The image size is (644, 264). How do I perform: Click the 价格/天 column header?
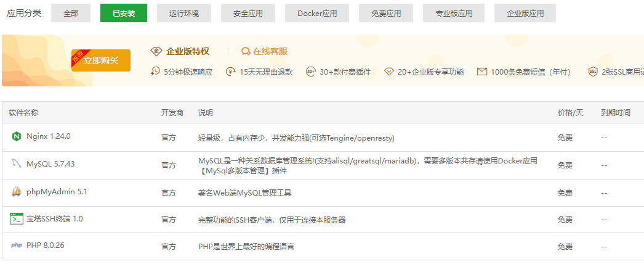point(571,113)
